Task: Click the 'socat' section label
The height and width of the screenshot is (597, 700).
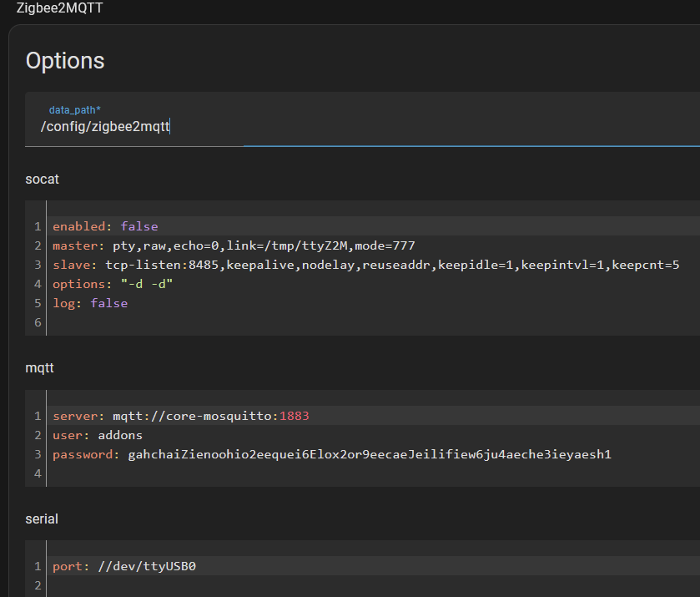Action: coord(43,179)
